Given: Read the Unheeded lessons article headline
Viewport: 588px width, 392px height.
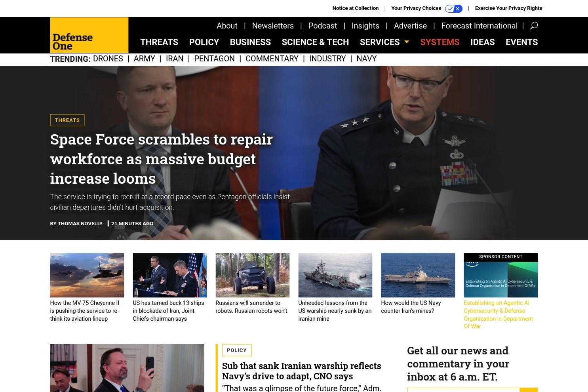Looking at the screenshot, I should click(335, 311).
